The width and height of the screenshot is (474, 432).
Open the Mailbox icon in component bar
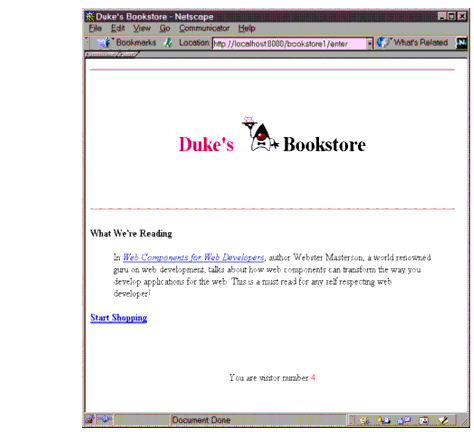(384, 420)
